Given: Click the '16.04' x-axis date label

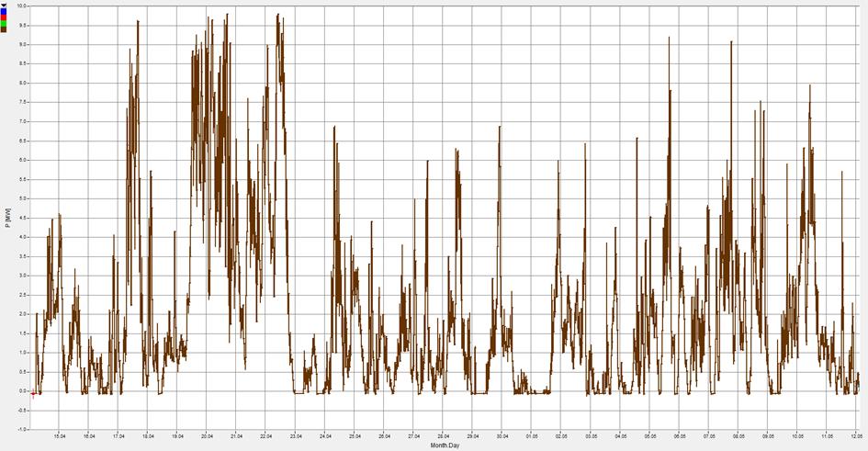Looking at the screenshot, I should (x=88, y=436).
